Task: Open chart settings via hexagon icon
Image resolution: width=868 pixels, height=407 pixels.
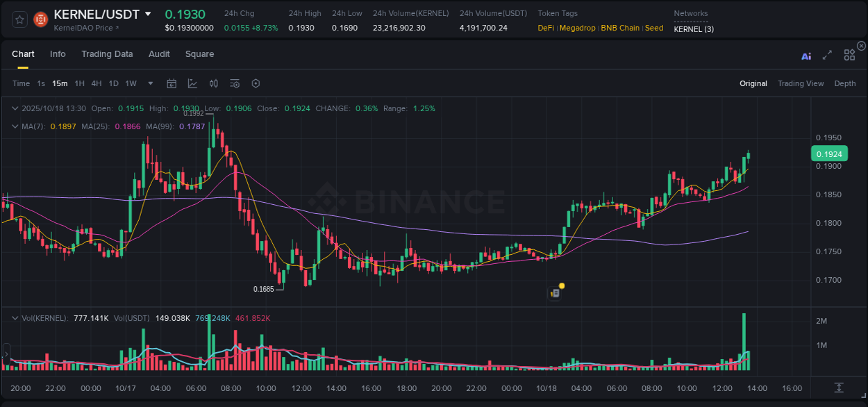Action: tap(256, 83)
